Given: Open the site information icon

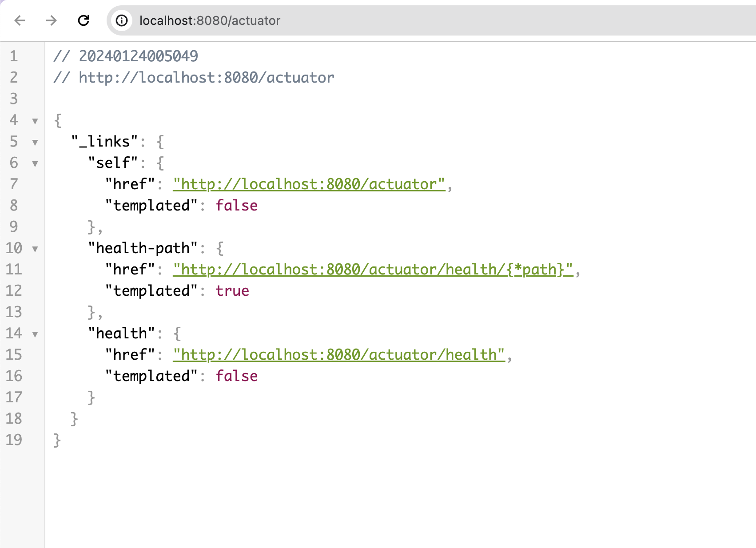Looking at the screenshot, I should (121, 20).
